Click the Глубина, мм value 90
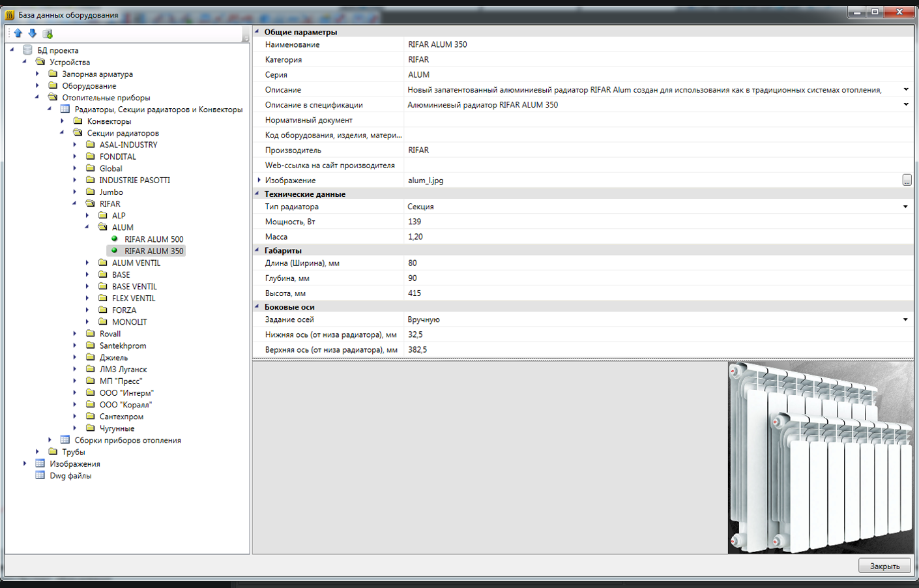 pos(658,278)
